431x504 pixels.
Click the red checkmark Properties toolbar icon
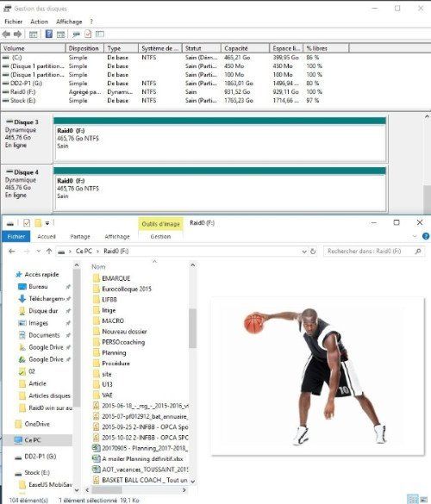coord(88,34)
